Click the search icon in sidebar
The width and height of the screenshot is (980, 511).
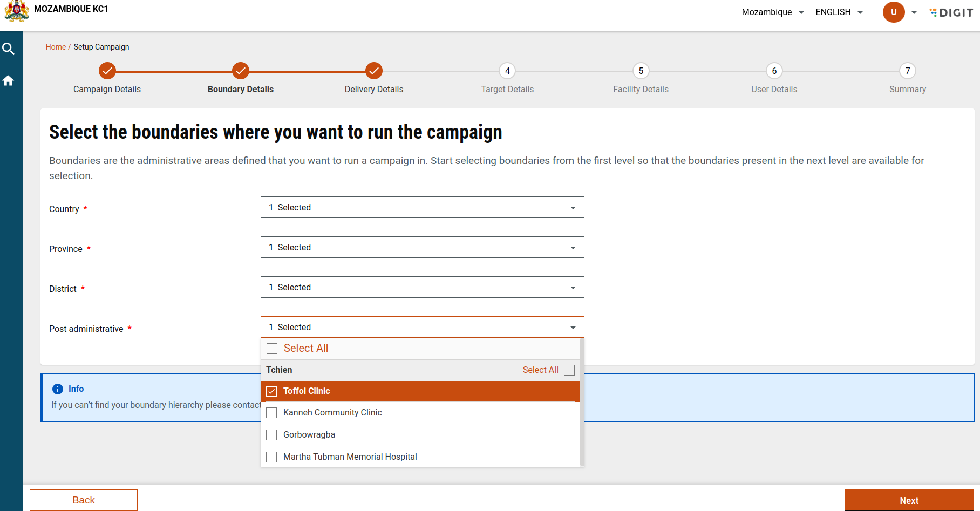click(x=8, y=49)
